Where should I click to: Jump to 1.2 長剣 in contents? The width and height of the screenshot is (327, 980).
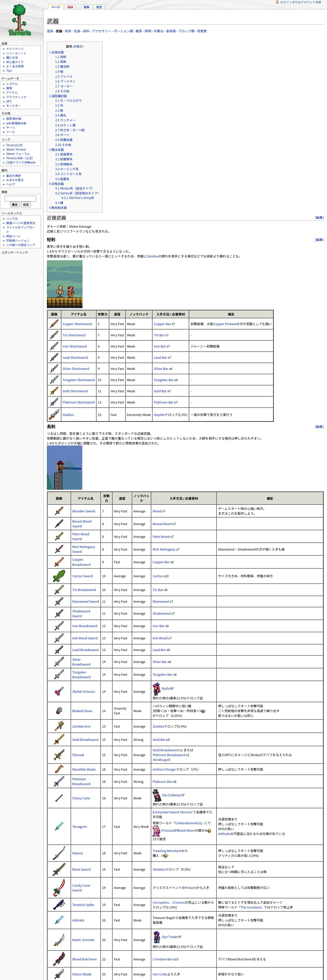61,62
